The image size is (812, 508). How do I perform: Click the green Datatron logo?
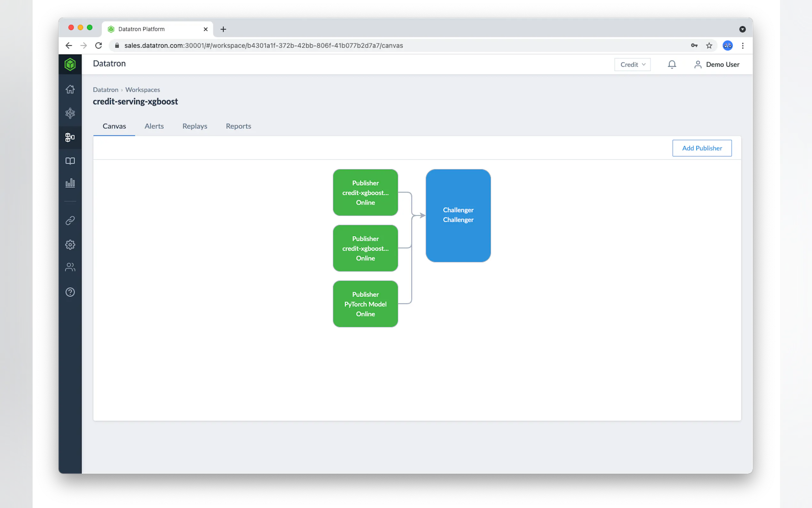[70, 64]
